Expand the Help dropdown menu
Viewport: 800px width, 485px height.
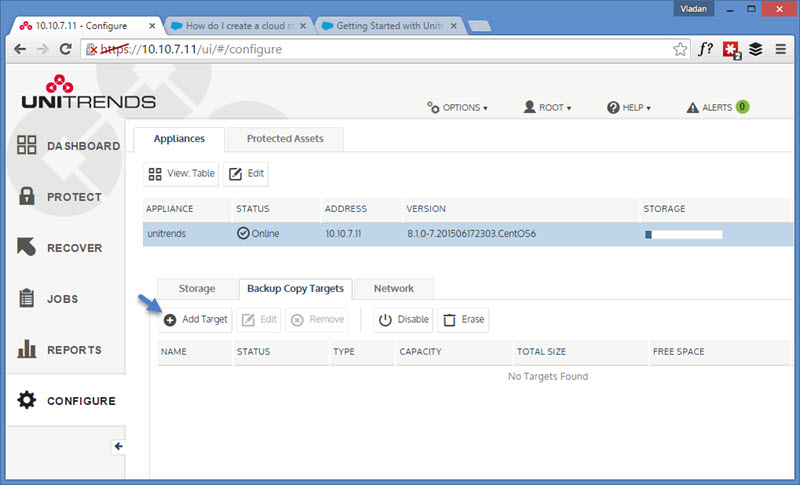[629, 108]
